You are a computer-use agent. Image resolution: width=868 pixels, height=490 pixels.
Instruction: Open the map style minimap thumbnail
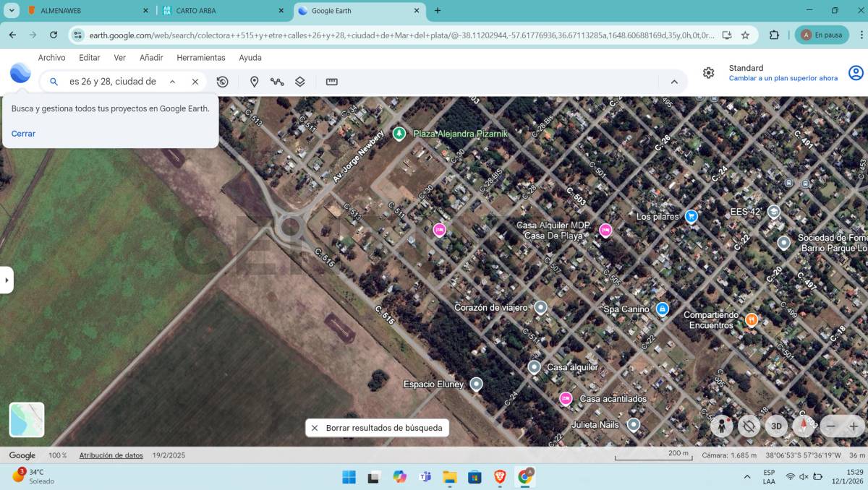[x=27, y=420]
